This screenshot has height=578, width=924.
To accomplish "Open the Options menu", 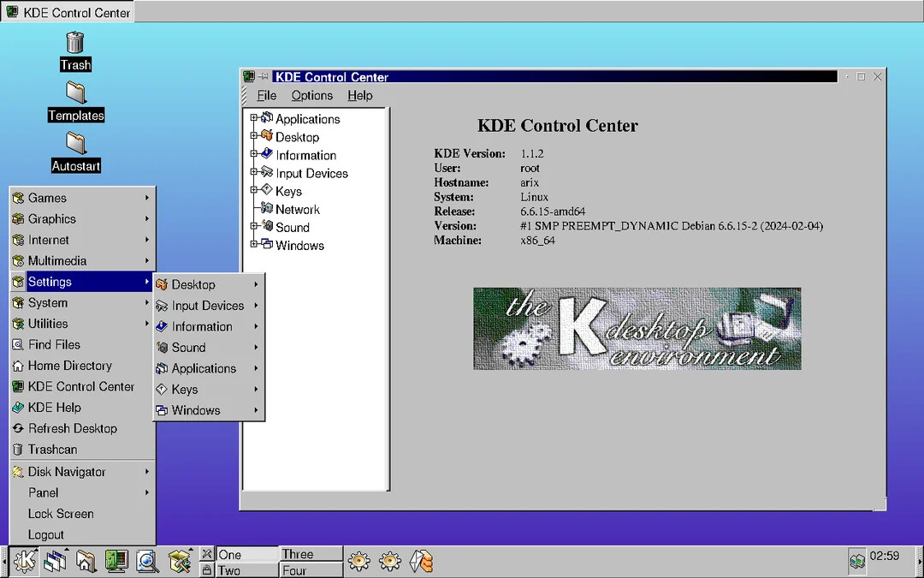I will coord(311,95).
